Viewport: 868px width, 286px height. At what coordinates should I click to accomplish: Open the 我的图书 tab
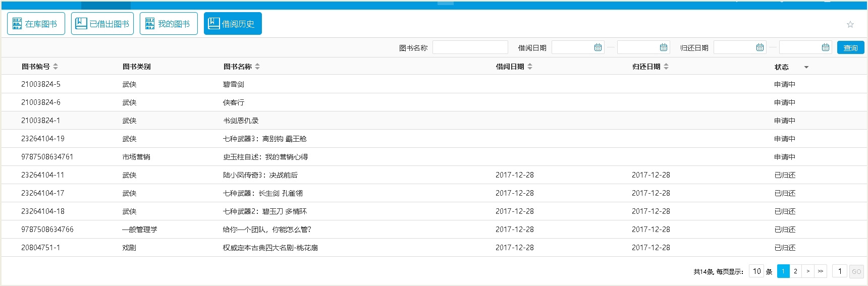tap(169, 24)
